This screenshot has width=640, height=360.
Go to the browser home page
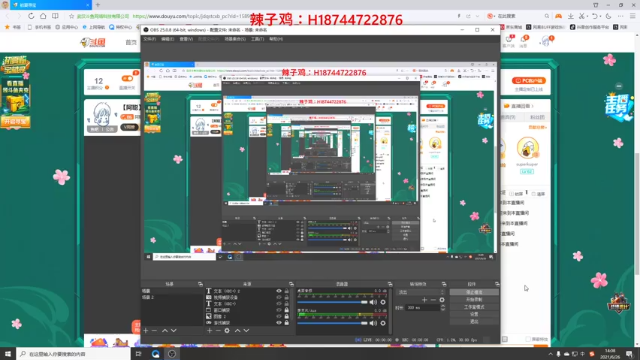[x=43, y=16]
